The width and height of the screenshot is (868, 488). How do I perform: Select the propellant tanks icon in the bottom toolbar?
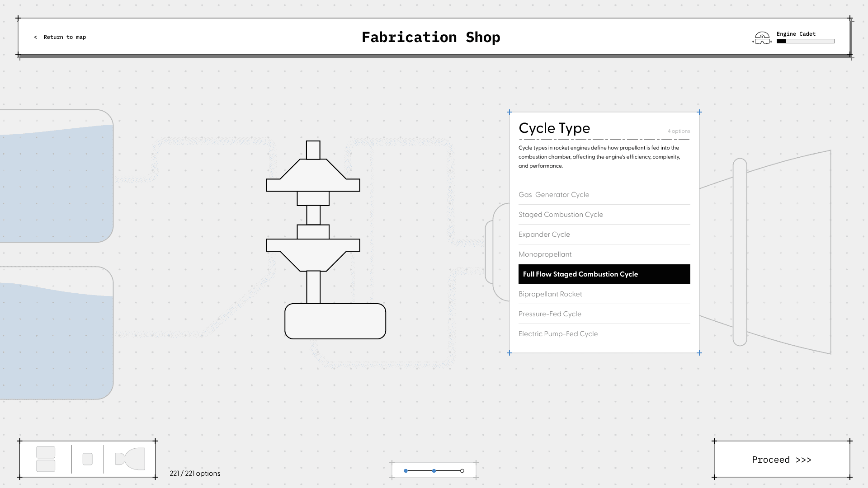45,459
